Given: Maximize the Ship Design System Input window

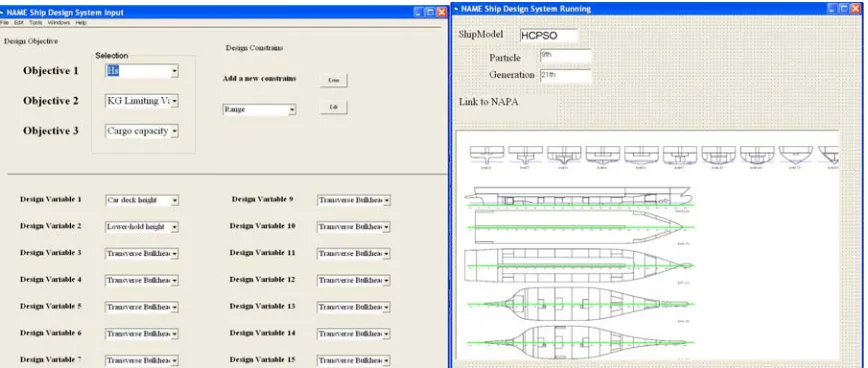Looking at the screenshot, I should 430,12.
